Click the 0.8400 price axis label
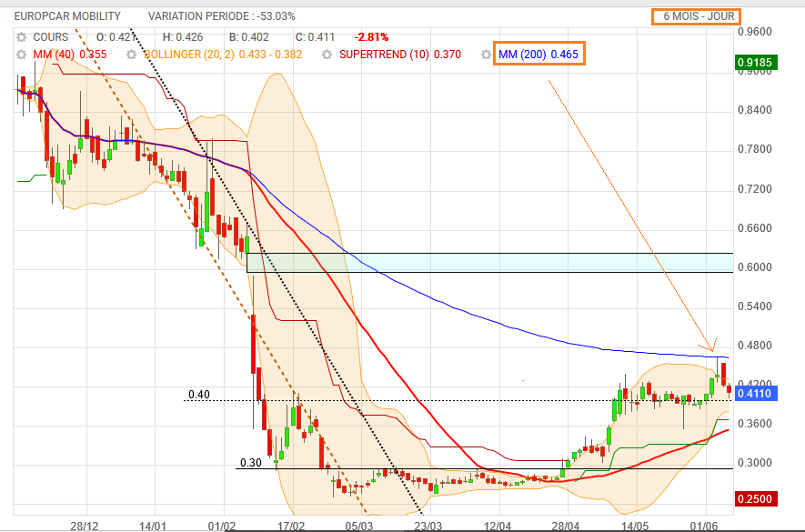The height and width of the screenshot is (532, 805). (x=755, y=110)
